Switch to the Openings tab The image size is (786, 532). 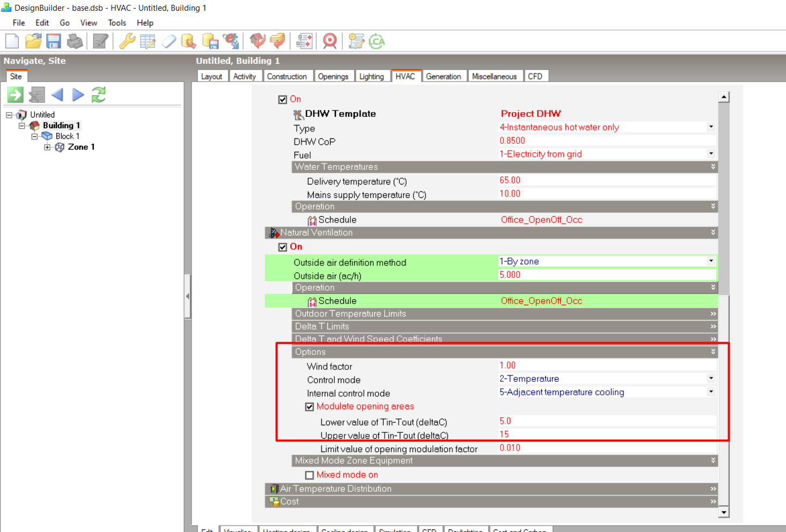pos(333,76)
